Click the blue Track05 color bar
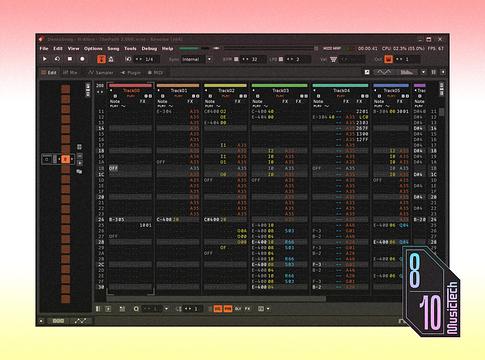Screen dimensions: 485x360 pos(391,86)
